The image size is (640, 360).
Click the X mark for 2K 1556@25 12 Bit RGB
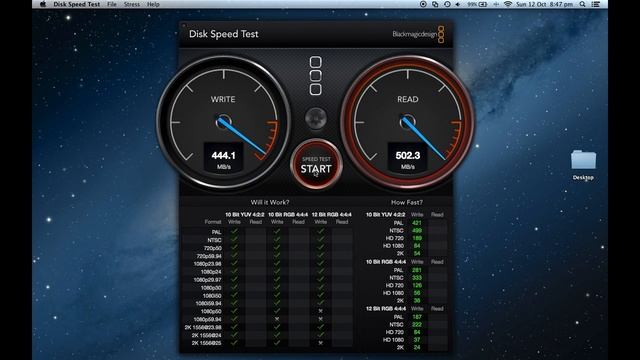click(x=320, y=343)
